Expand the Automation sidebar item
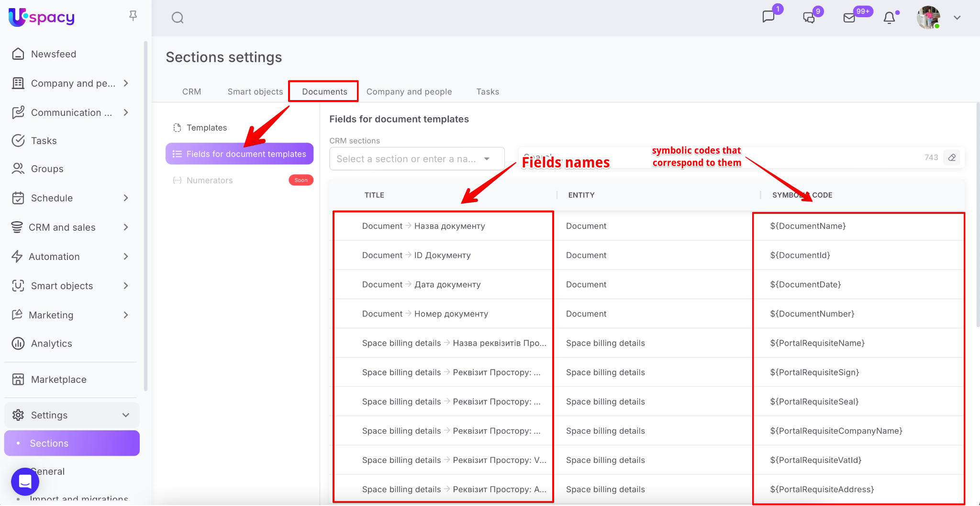The height and width of the screenshot is (506, 980). click(126, 257)
